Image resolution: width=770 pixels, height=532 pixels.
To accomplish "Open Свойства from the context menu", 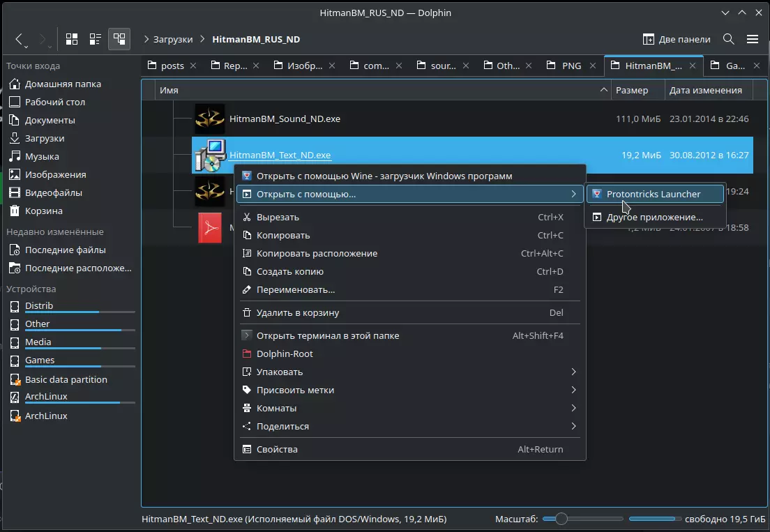I will coord(277,449).
